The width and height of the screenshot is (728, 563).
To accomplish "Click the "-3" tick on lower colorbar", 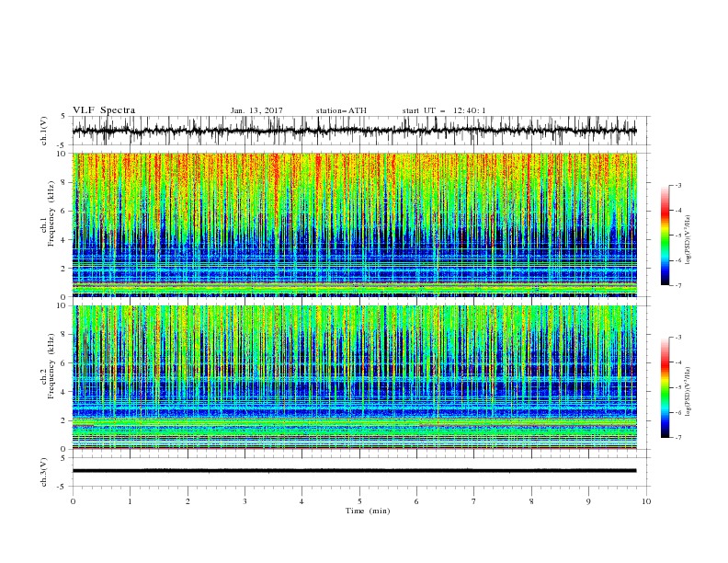I will click(678, 338).
